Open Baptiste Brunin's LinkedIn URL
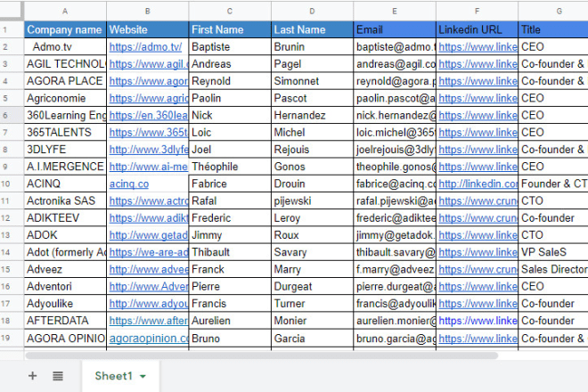This screenshot has height=392, width=588. tap(478, 47)
